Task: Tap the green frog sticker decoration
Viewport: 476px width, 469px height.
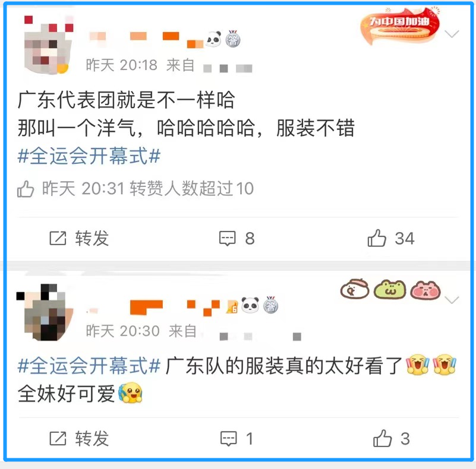Action: 390,289
